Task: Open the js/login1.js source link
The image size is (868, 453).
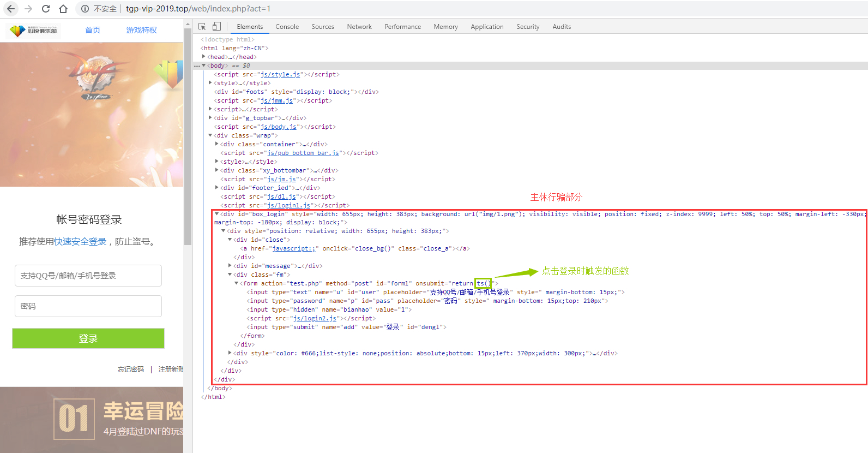Action: tap(289, 205)
